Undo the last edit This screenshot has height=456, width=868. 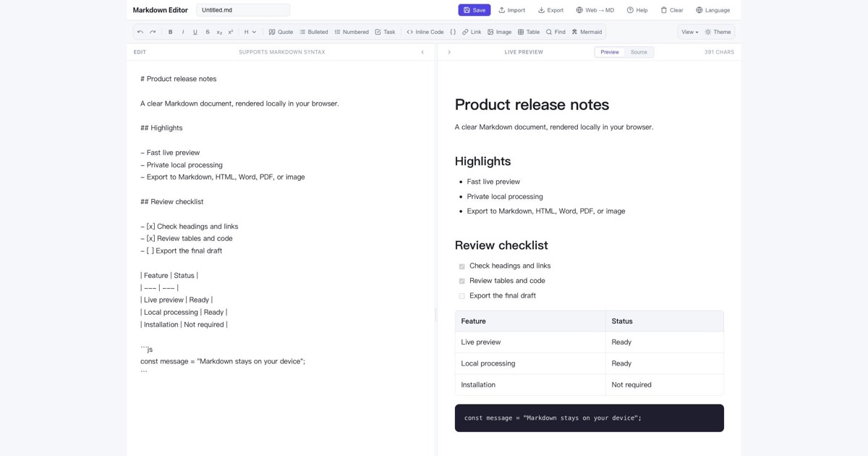[x=140, y=32]
